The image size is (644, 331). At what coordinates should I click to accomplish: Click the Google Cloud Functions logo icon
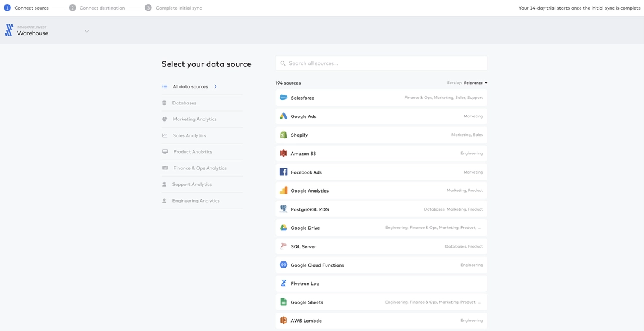(283, 265)
